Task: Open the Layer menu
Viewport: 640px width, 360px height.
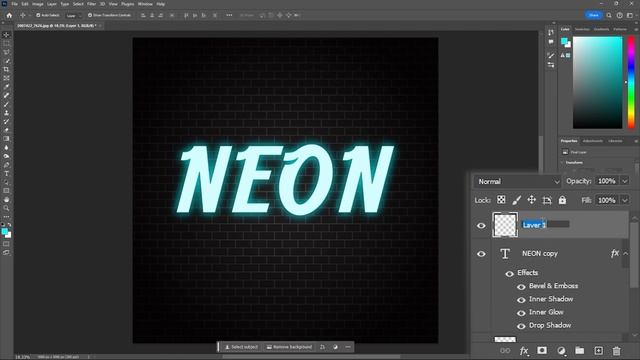Action: coord(52,4)
